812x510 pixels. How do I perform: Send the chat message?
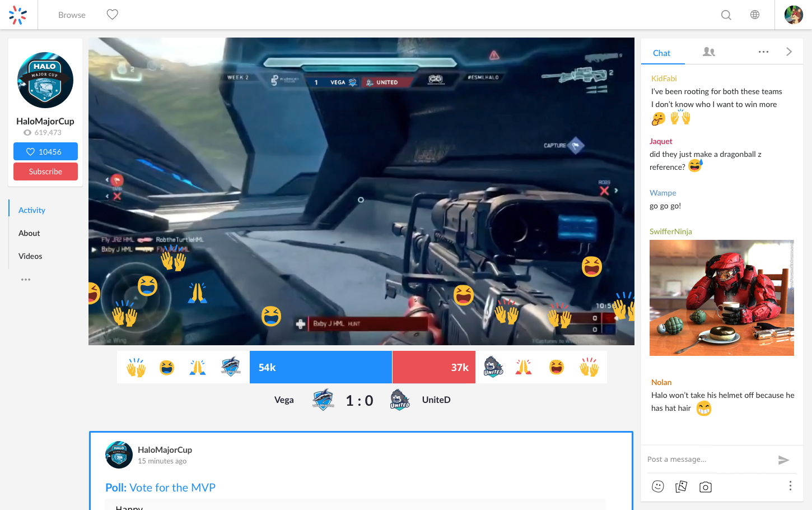click(x=783, y=460)
